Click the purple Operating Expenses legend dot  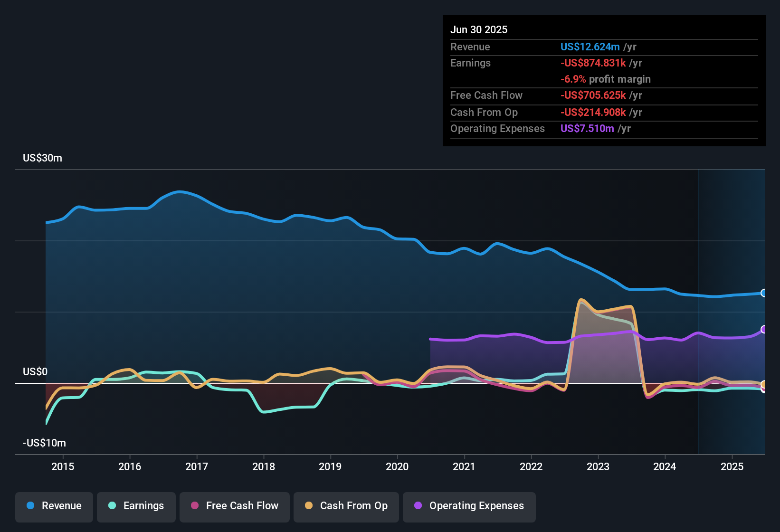pyautogui.click(x=418, y=506)
